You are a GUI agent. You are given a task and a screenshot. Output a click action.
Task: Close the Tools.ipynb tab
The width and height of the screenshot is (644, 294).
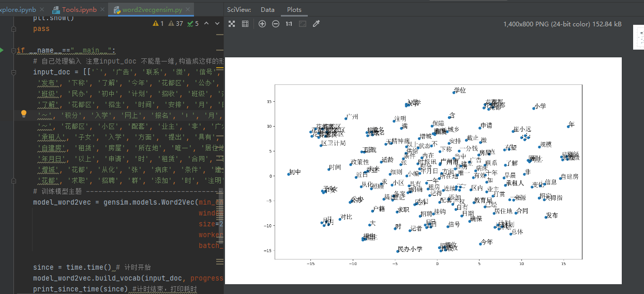(x=102, y=10)
